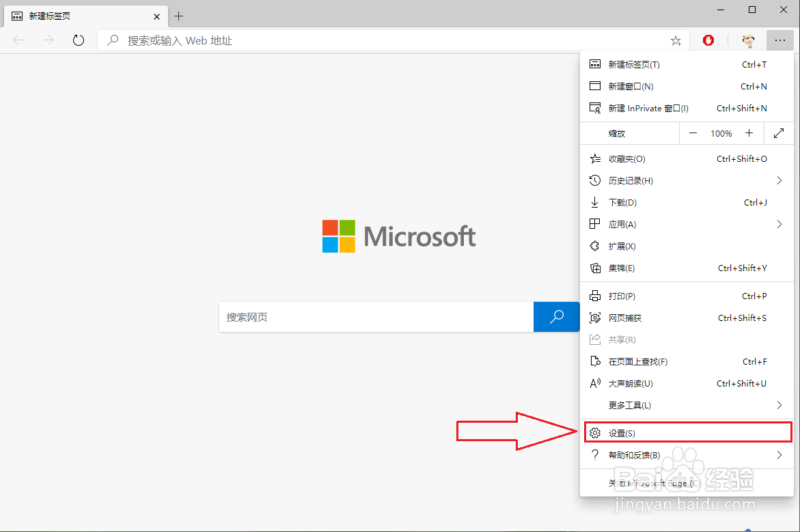Image resolution: width=800 pixels, height=532 pixels.
Task: Expand 应用 submenu chevron
Action: pos(779,225)
